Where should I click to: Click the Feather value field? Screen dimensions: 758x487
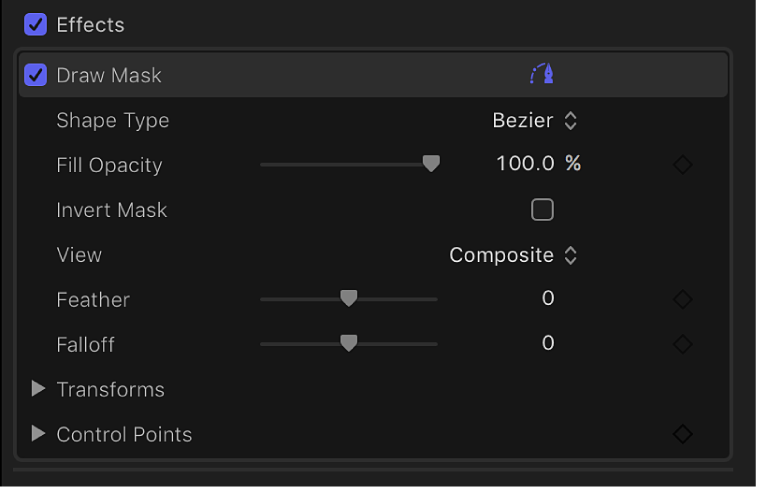tap(548, 299)
